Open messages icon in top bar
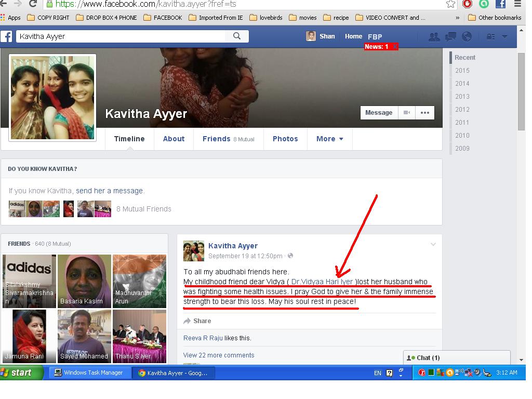 click(450, 37)
